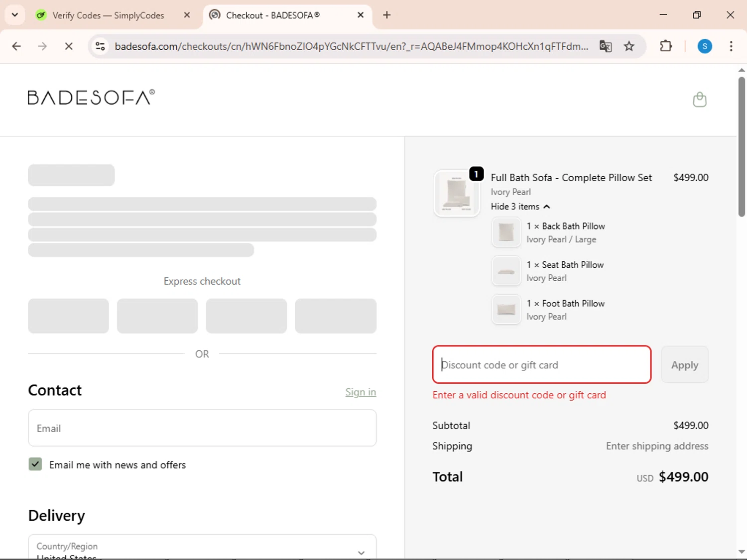Collapse the Hide 3 items list
This screenshot has height=560, width=747.
pyautogui.click(x=520, y=207)
